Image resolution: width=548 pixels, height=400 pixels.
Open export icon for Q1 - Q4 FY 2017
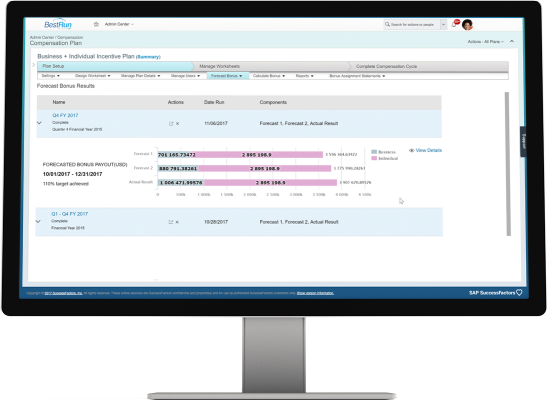[x=171, y=222]
